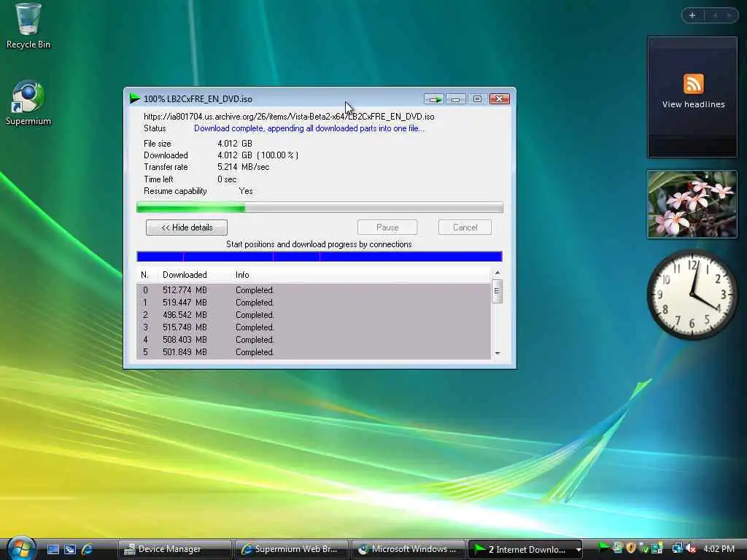
Task: Click the network connection tray icon
Action: [676, 548]
